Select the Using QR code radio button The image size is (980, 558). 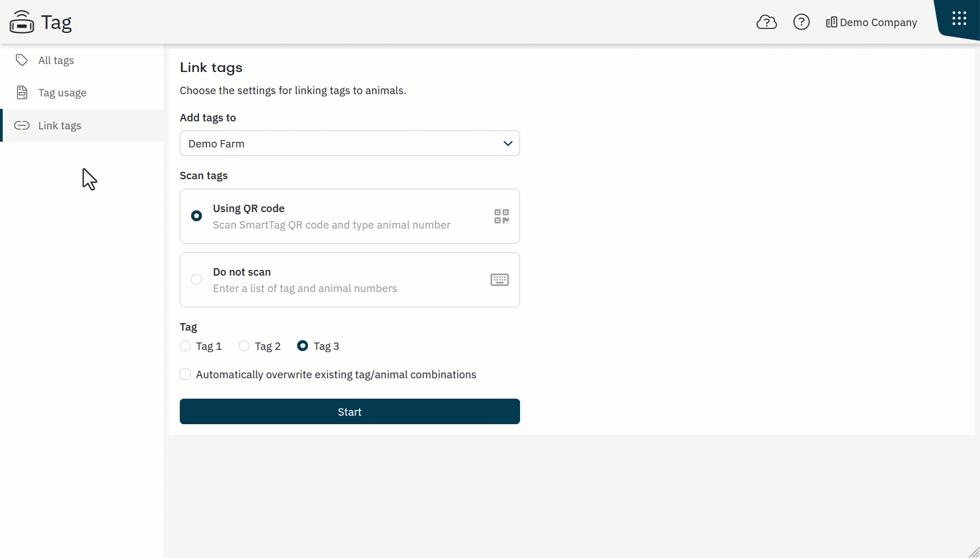coord(196,216)
